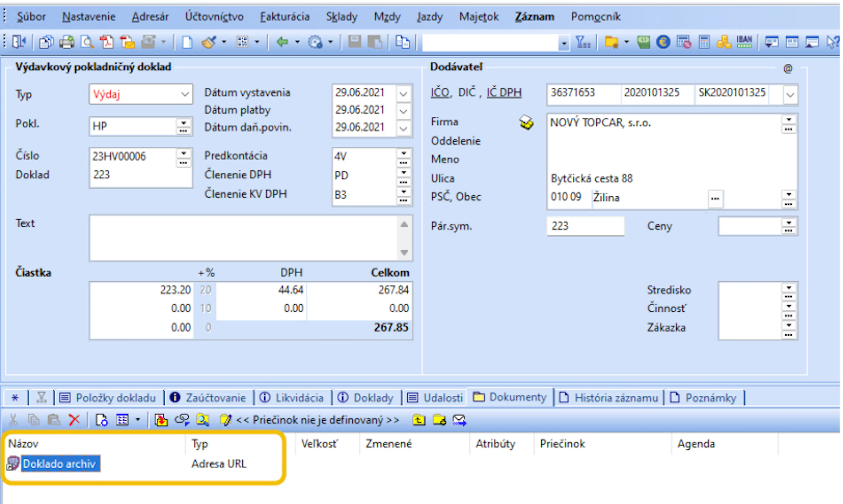Click the printer icon to print

pyautogui.click(x=67, y=43)
